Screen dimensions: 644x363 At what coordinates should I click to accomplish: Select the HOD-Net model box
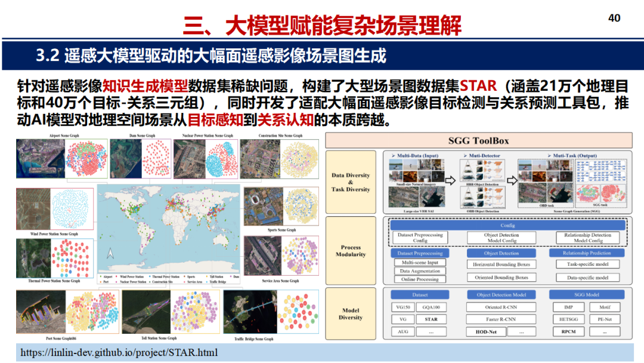point(486,331)
